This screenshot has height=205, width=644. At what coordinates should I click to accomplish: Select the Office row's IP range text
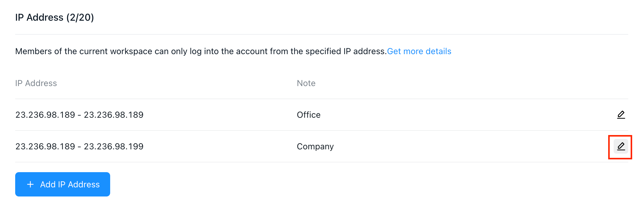pyautogui.click(x=79, y=115)
